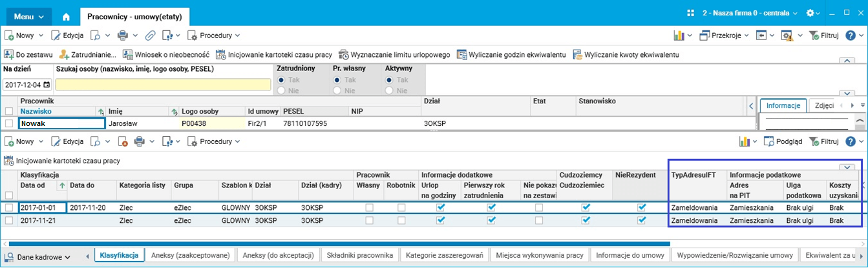
Task: Tick the checkbox for Nowak row
Action: coord(9,123)
